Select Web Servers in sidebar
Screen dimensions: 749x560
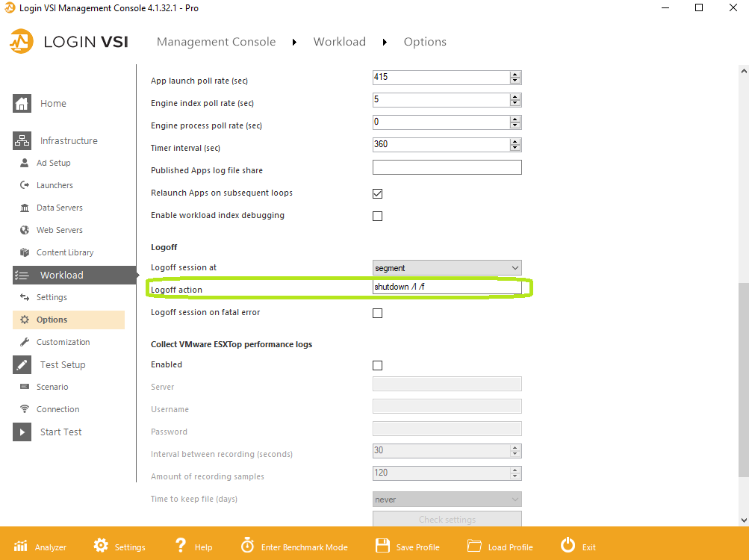60,230
